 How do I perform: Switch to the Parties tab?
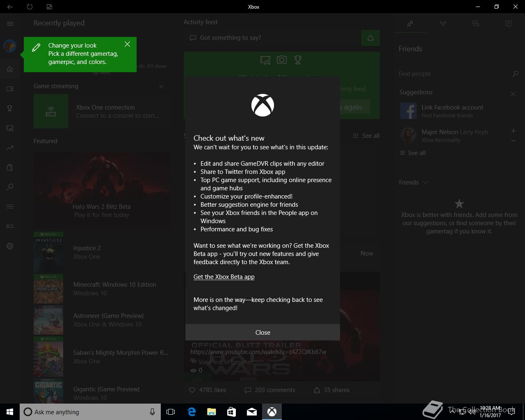(x=443, y=24)
